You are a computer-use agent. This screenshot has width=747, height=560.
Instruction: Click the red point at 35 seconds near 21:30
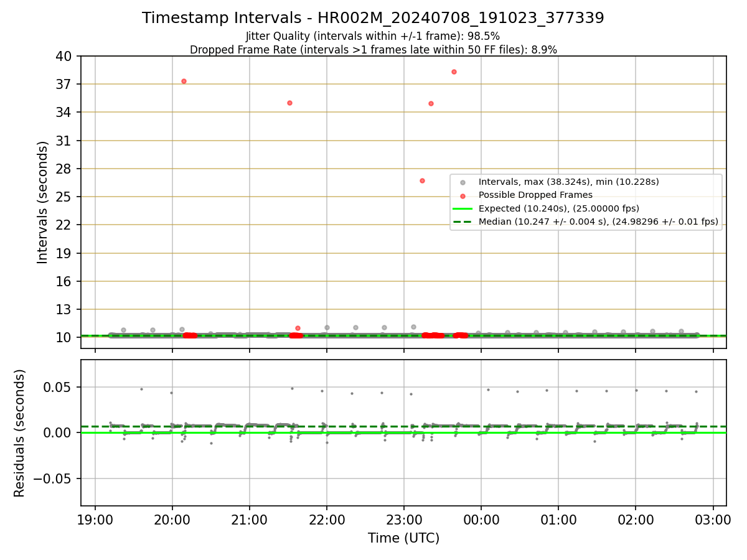click(289, 103)
